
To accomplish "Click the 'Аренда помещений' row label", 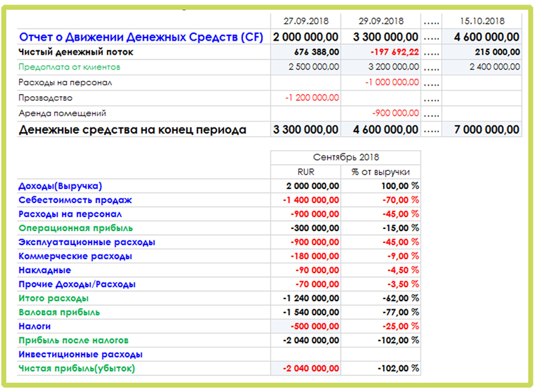I will [62, 114].
